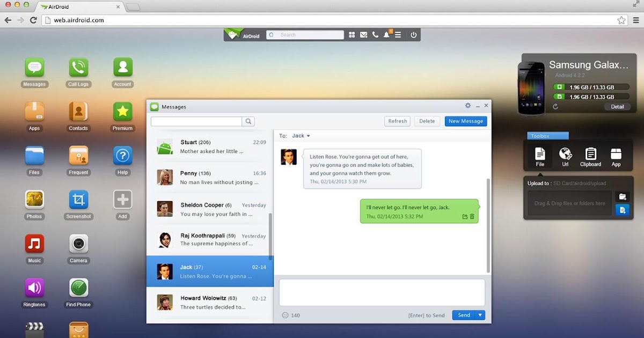Delete the green message using its trash icon

click(472, 217)
